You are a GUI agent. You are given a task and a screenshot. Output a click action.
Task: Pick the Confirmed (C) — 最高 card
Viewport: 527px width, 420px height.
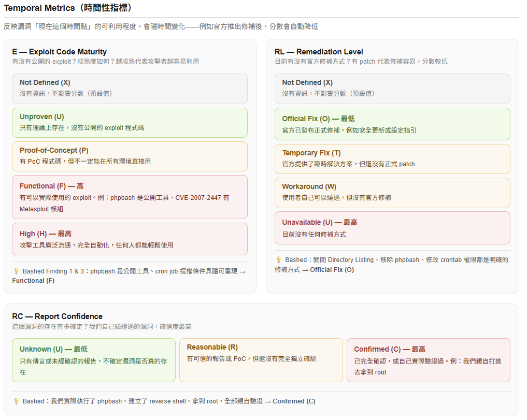(429, 360)
